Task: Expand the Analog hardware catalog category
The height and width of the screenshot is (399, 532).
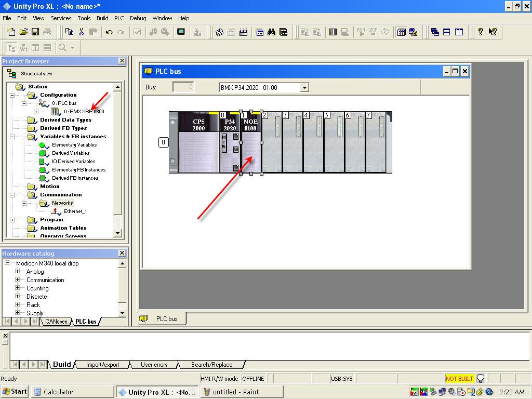Action: 17,271
